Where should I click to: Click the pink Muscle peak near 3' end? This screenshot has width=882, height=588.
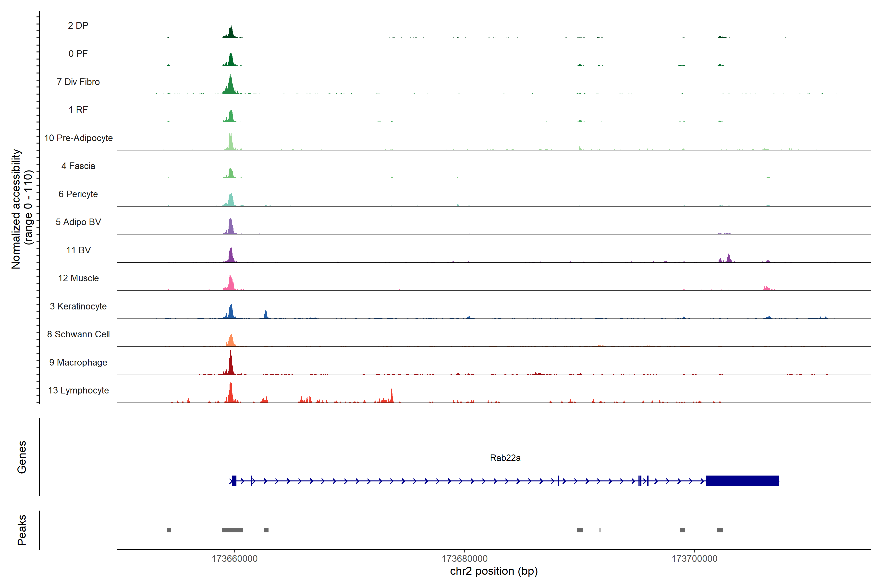pos(767,288)
